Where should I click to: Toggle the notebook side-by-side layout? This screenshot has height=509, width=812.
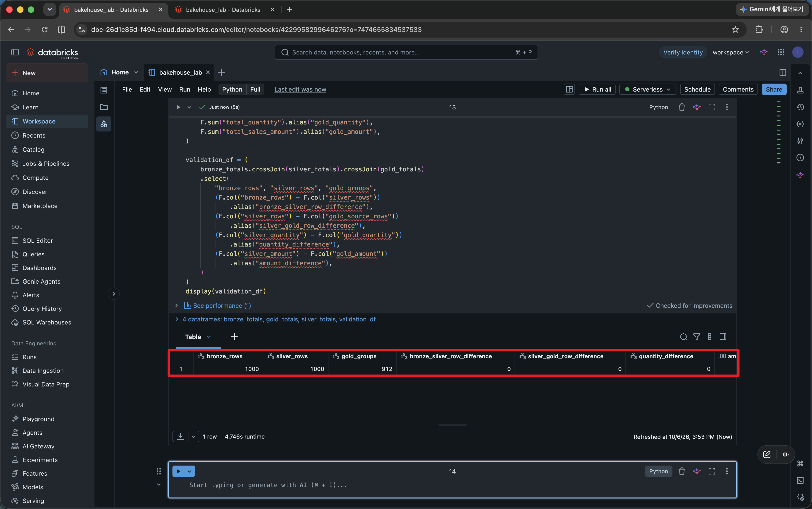(783, 72)
